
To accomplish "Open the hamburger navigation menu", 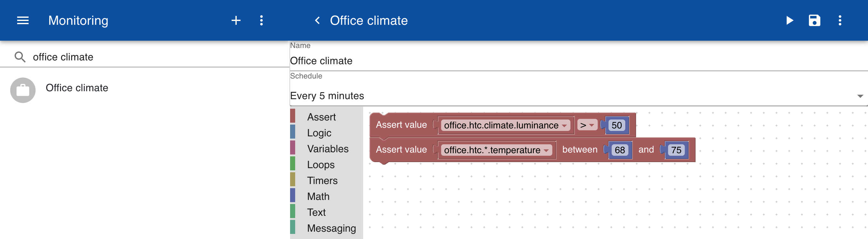I will 23,21.
